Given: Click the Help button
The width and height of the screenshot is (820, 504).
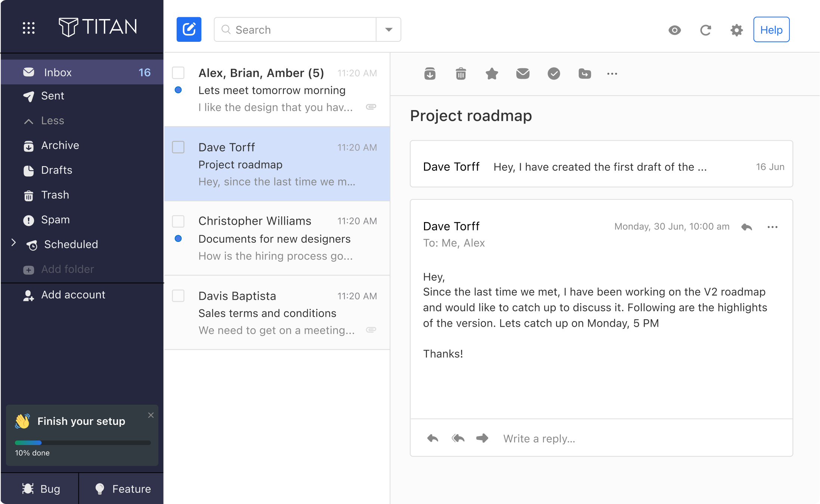Looking at the screenshot, I should tap(771, 29).
